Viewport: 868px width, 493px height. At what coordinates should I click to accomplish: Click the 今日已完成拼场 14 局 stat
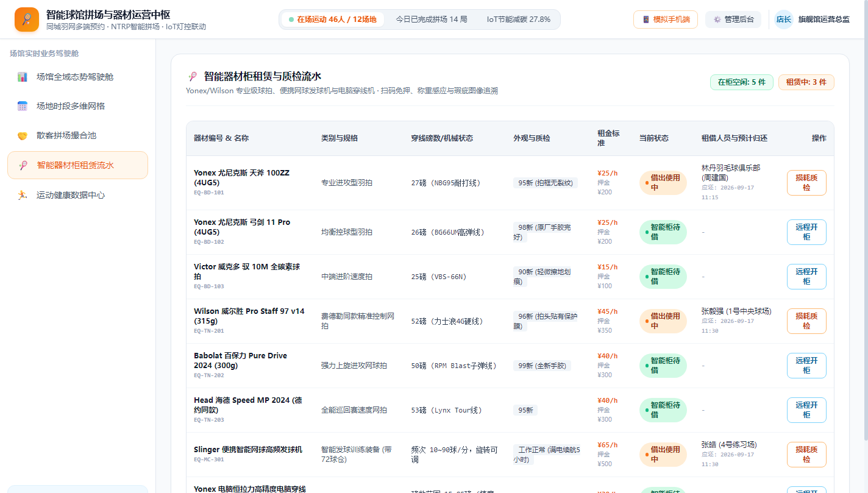[432, 20]
